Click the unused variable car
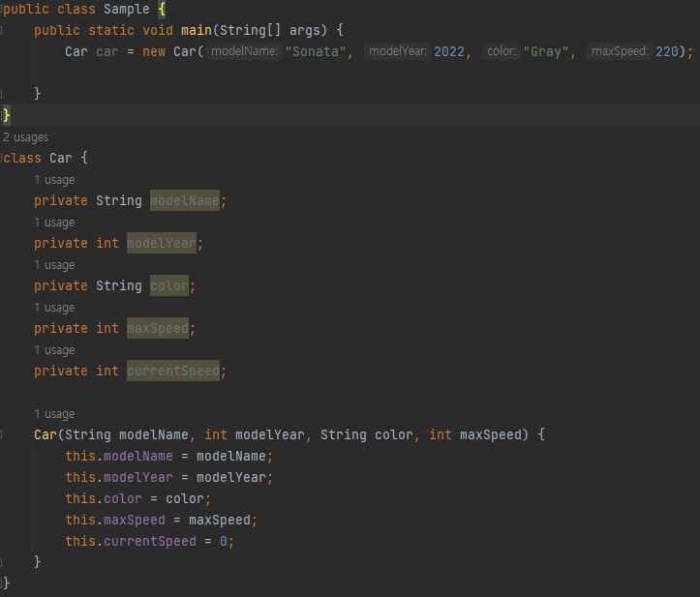This screenshot has height=597, width=700. pos(107,51)
